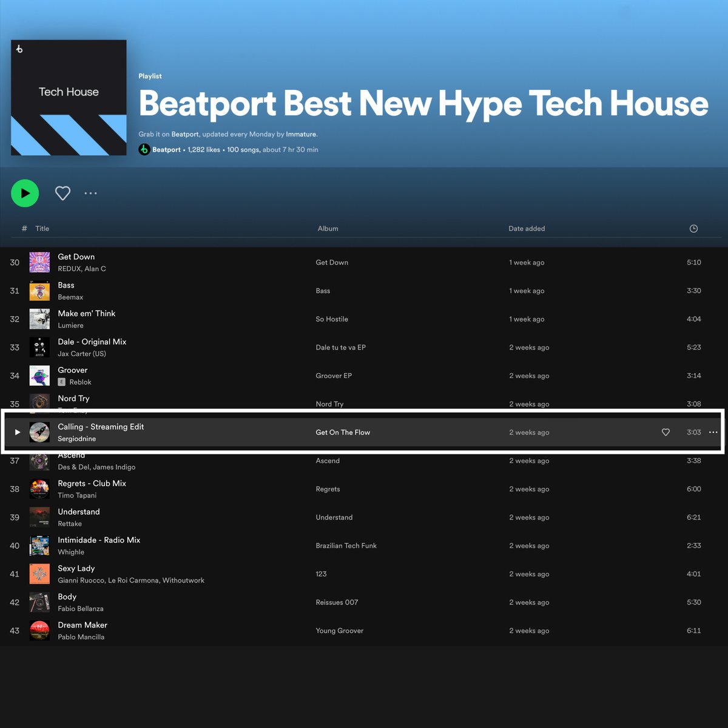The width and height of the screenshot is (728, 728).
Task: Open Reblok artist link
Action: click(x=80, y=382)
